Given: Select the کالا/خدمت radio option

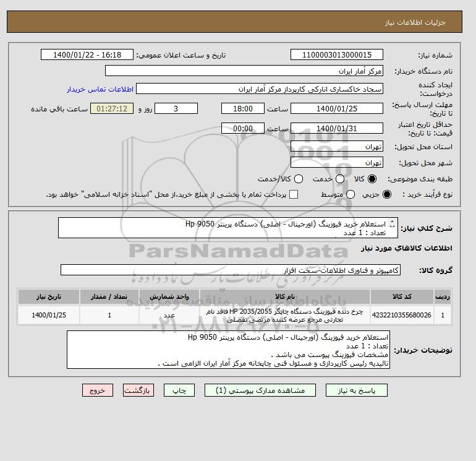Looking at the screenshot, I should [299, 179].
